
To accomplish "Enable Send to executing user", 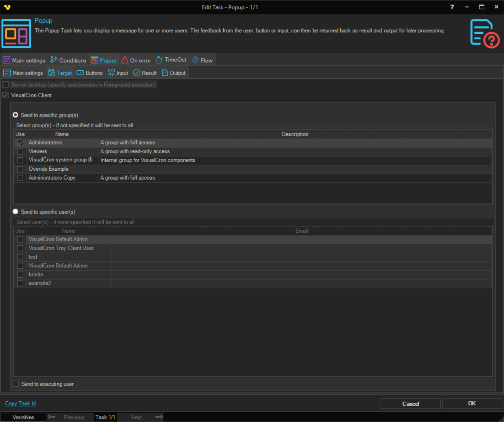I will tap(16, 384).
